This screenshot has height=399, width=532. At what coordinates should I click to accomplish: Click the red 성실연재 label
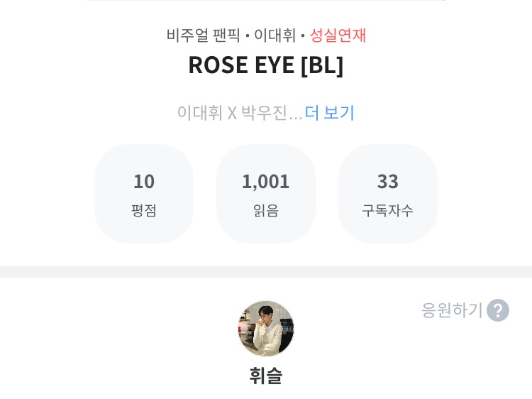coord(338,35)
